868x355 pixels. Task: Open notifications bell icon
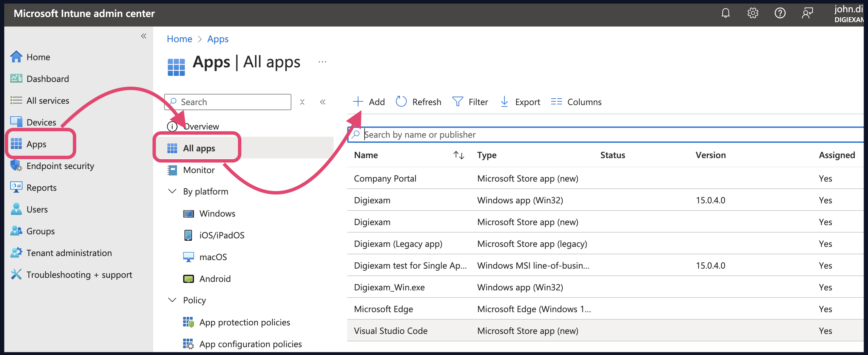[x=725, y=13]
